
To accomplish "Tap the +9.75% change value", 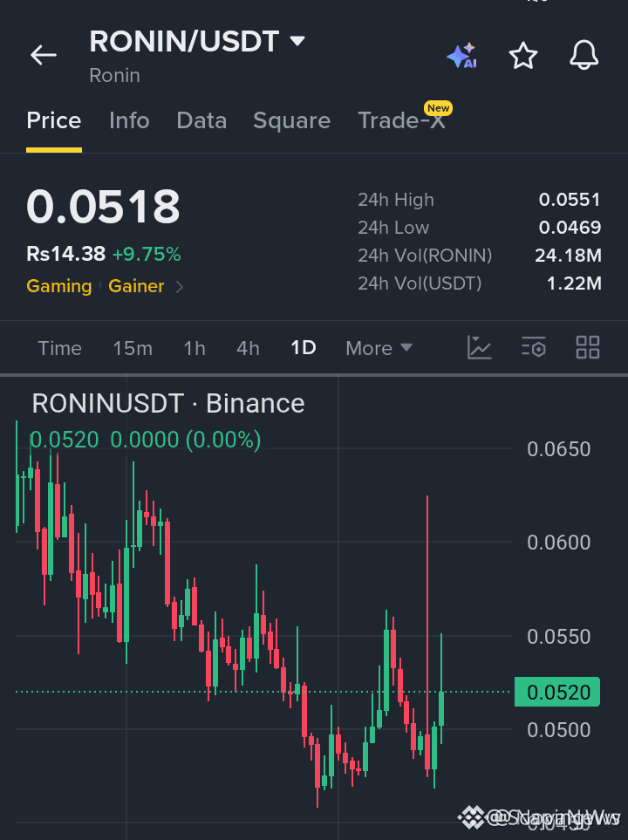I will click(x=147, y=254).
